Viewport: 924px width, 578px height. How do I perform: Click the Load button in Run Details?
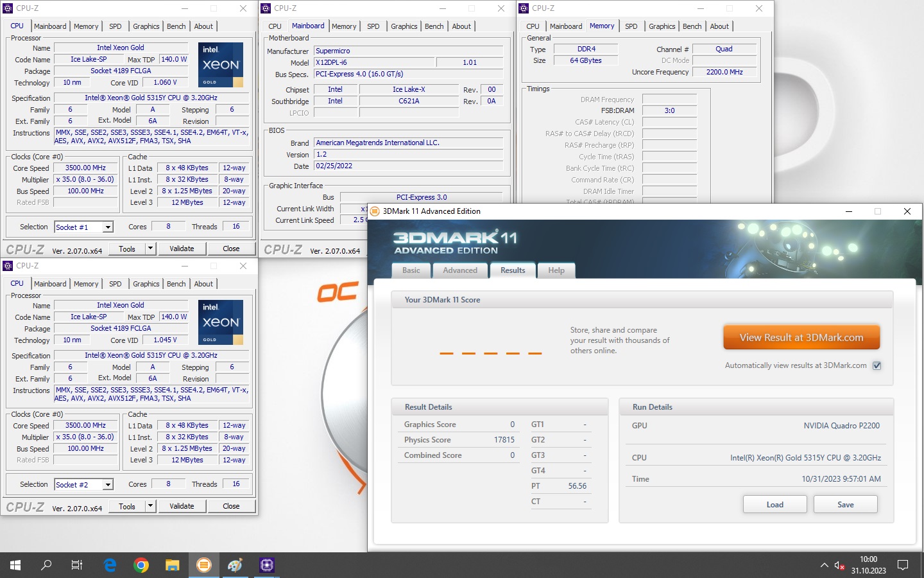(774, 505)
